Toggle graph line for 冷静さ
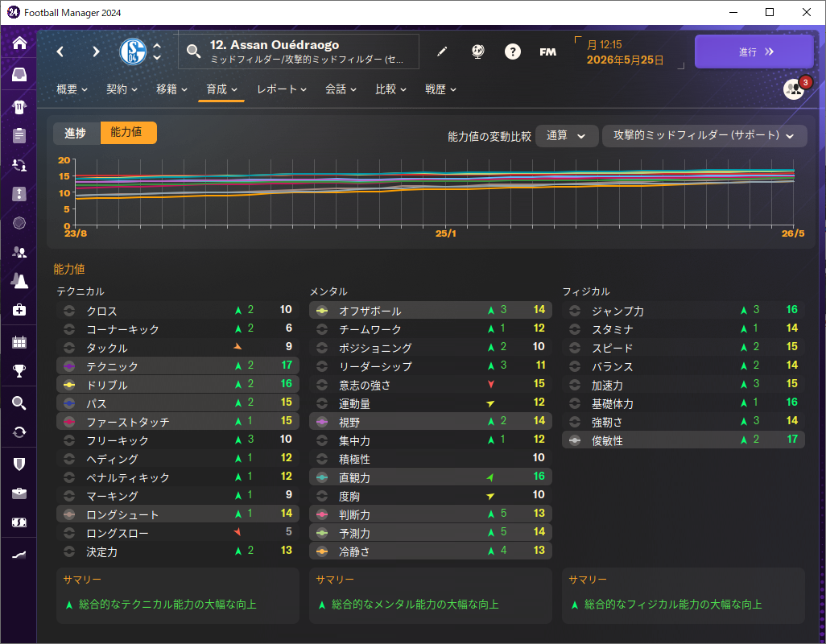 322,552
